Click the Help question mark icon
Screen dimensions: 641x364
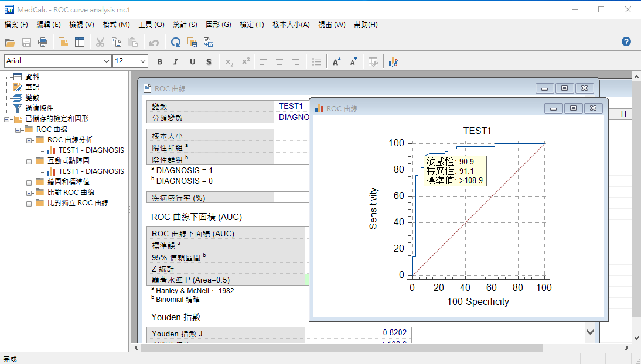(x=626, y=42)
